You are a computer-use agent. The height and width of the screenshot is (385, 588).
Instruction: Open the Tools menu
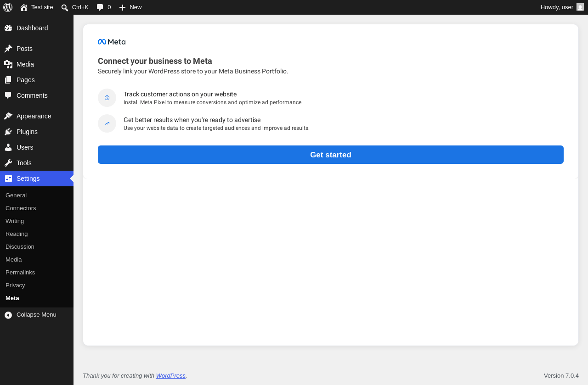click(37, 163)
